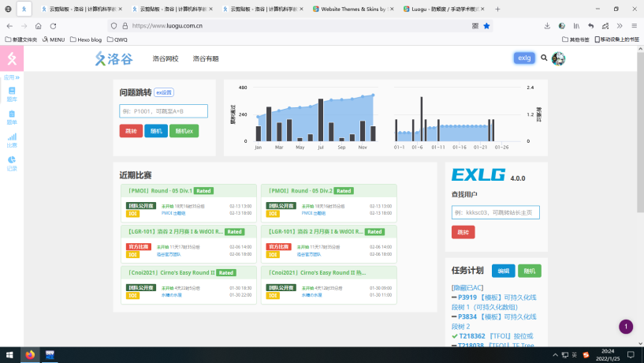Click the site search magnifier icon
Screen dimensions: 644x363
pos(544,58)
